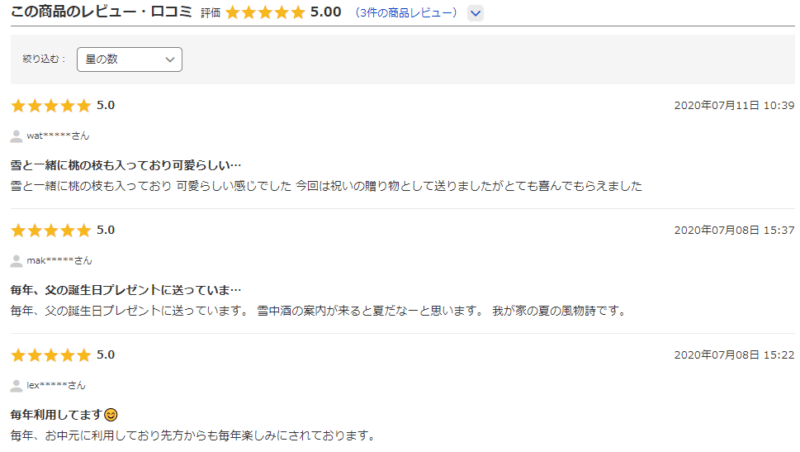The image size is (800, 452).
Task: Open the 星の数 filter dropdown
Action: [129, 59]
